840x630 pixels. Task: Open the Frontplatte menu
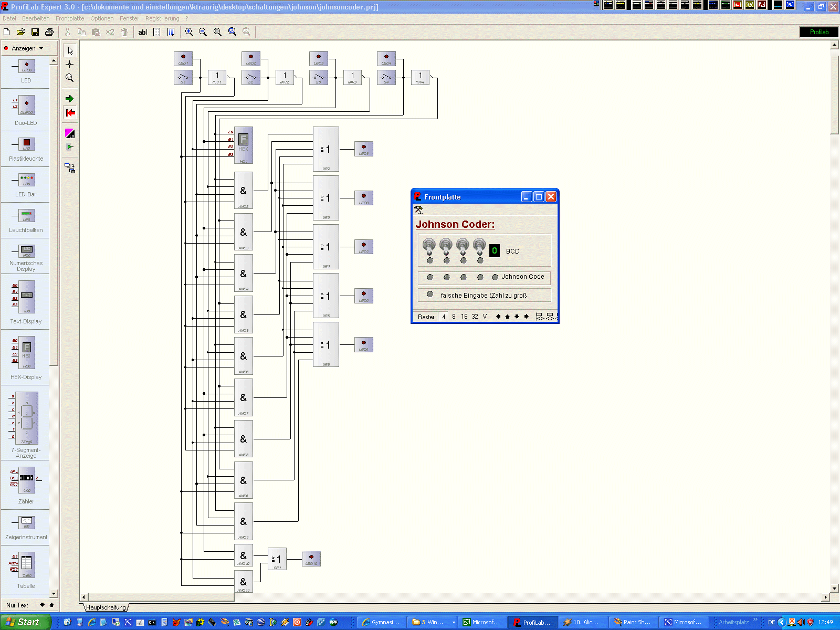(x=70, y=18)
